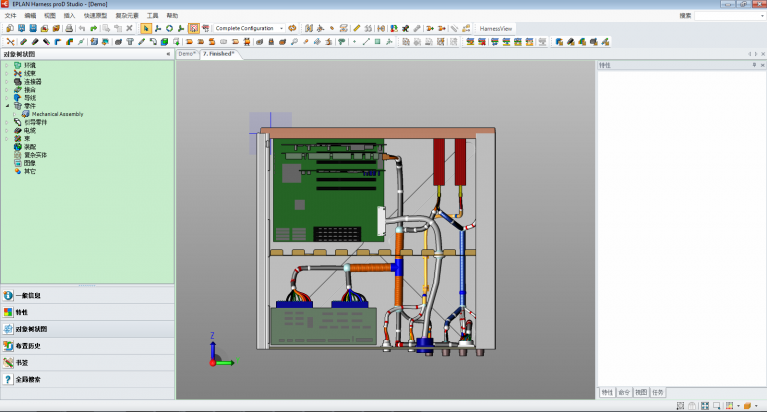
Task: Open the 全局搜索 global search panel
Action: pos(28,380)
